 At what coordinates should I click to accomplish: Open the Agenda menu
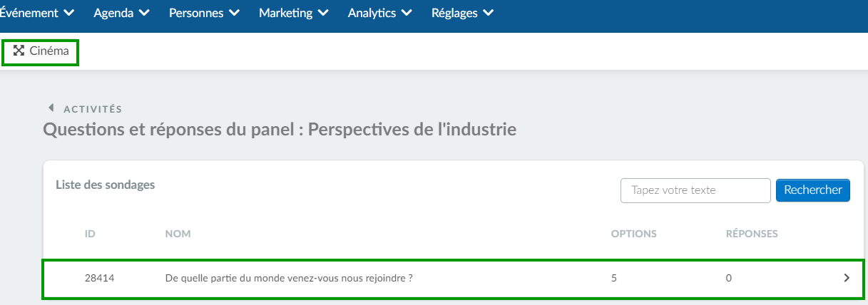pyautogui.click(x=121, y=13)
